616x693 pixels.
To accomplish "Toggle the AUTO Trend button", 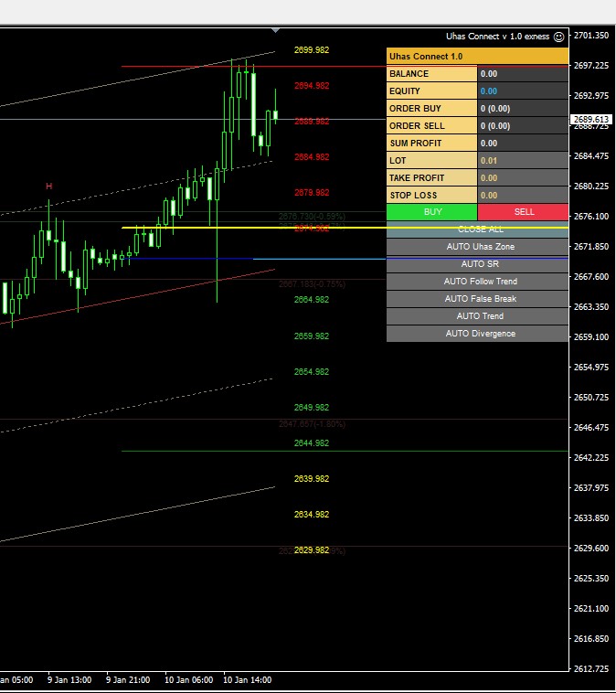I will (478, 316).
